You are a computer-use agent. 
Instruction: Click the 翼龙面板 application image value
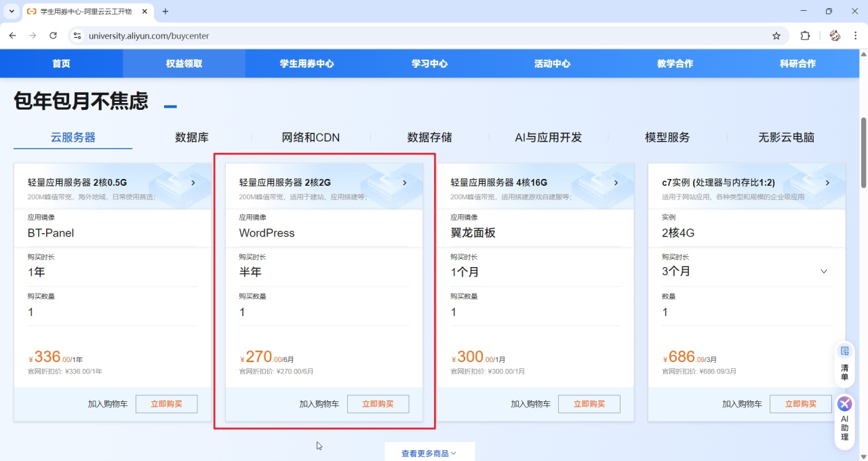[x=473, y=233]
